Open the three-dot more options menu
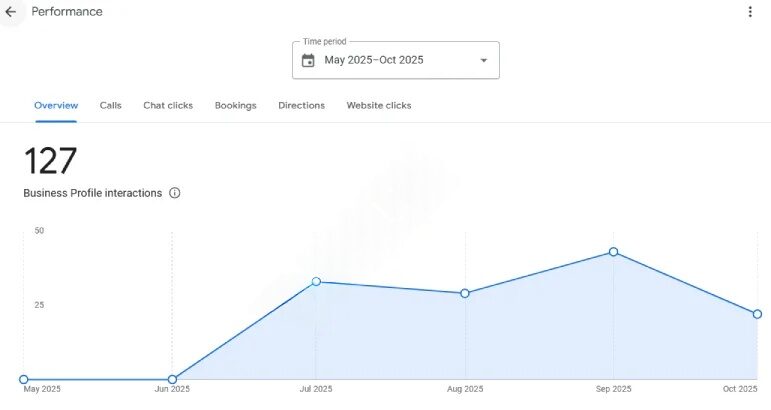Image resolution: width=771 pixels, height=410 pixels. click(x=750, y=12)
